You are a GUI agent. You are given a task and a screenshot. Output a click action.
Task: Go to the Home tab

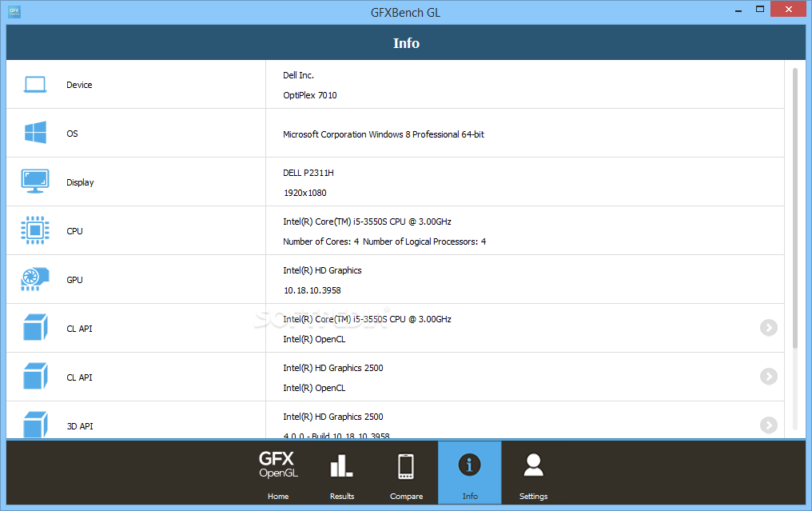point(278,496)
